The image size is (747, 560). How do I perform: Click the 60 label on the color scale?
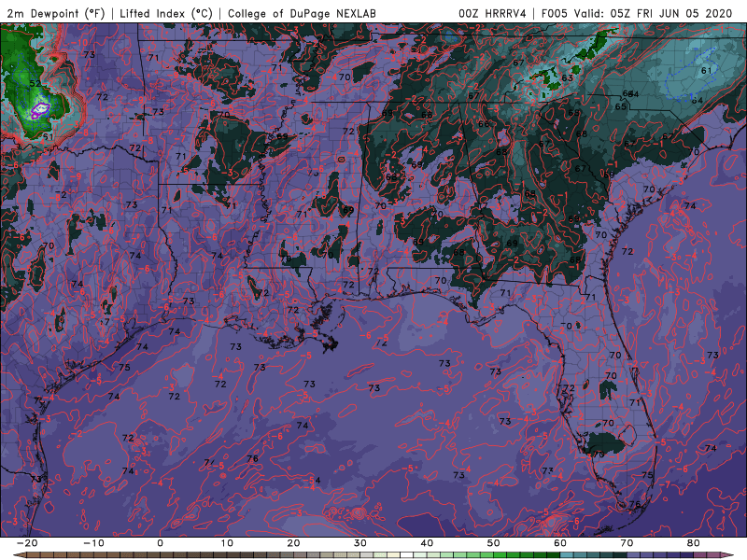[560, 543]
